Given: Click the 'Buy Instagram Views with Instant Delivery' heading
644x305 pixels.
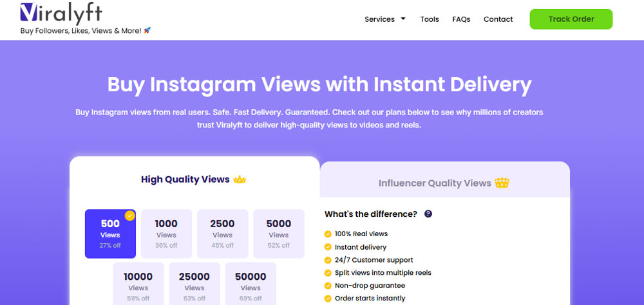Looking at the screenshot, I should 319,84.
